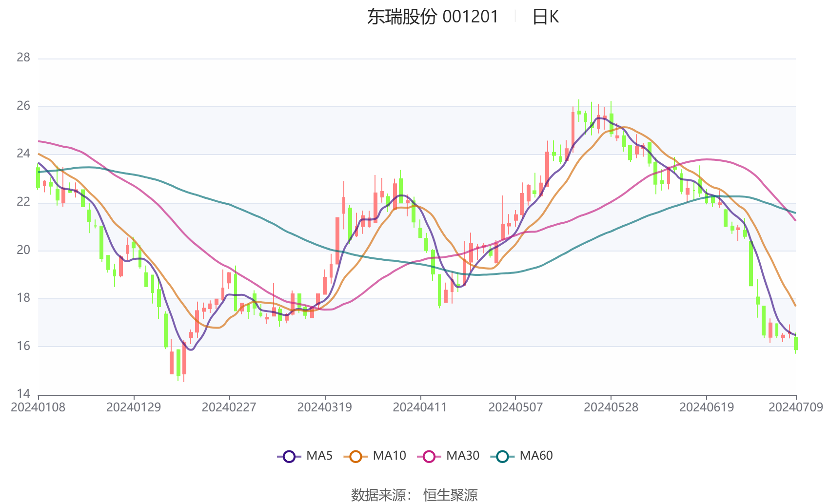The width and height of the screenshot is (829, 504).
Task: Click the x-axis date 20240528
Action: coord(611,407)
